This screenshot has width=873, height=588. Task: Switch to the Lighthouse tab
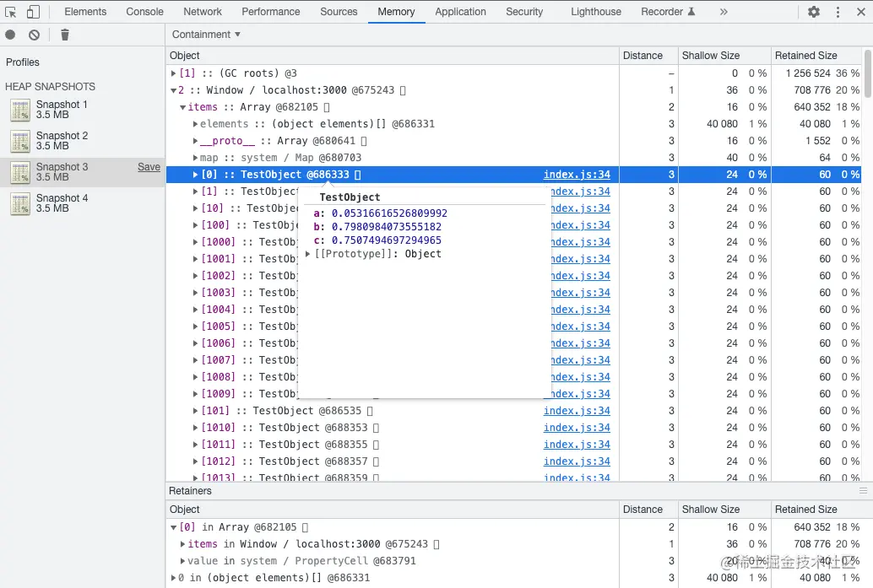point(596,12)
